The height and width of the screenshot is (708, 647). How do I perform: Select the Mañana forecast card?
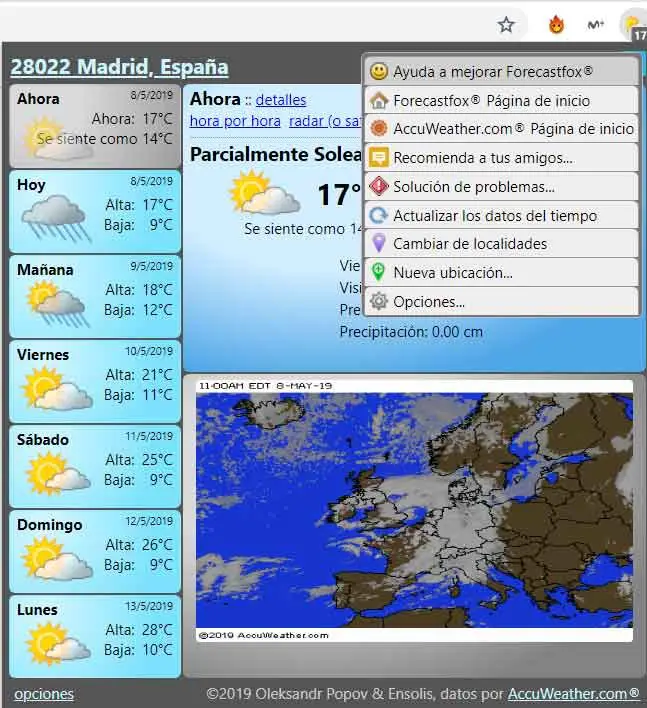coord(95,296)
